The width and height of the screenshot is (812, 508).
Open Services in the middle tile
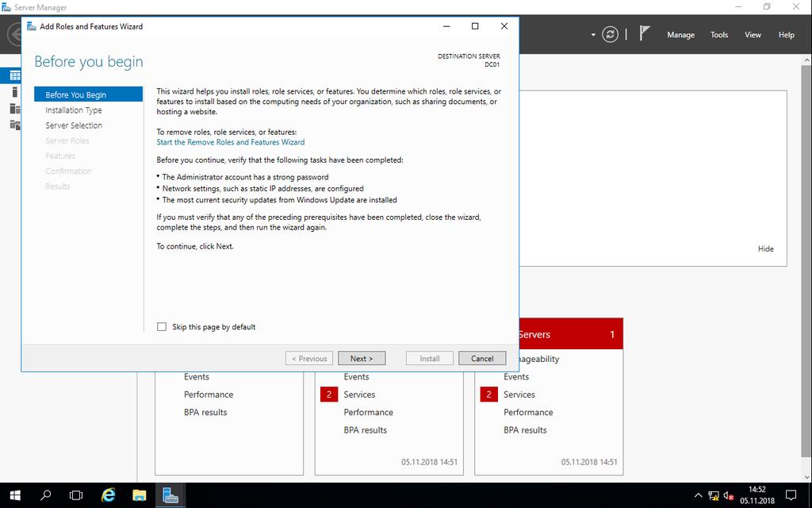tap(359, 394)
